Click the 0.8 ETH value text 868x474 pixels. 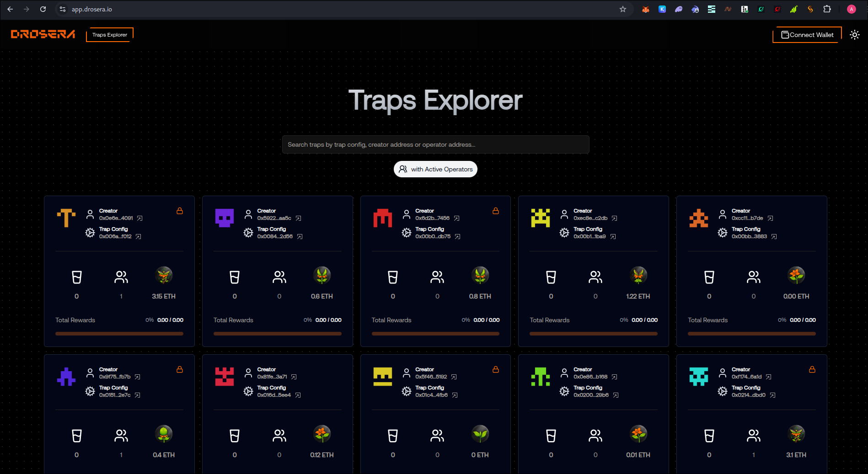click(x=480, y=296)
